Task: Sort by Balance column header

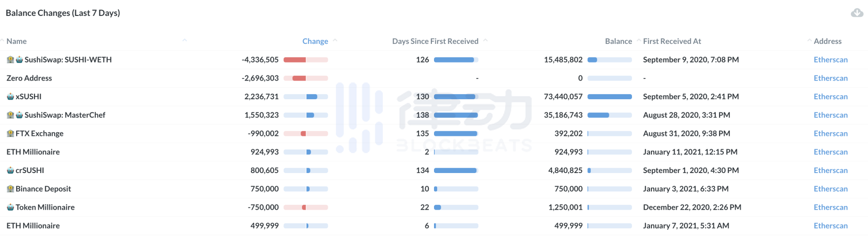Action: point(618,41)
